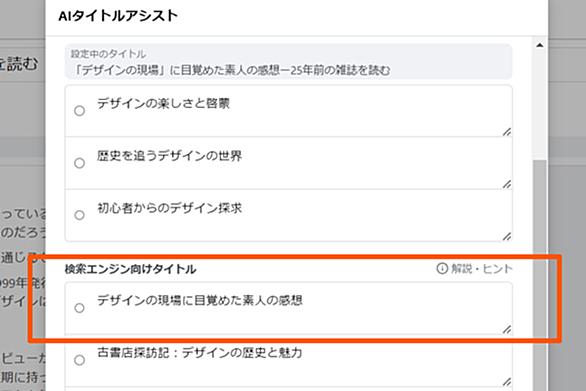The width and height of the screenshot is (586, 391).
Task: Click the 設定中のタイトル field
Action: [x=289, y=62]
